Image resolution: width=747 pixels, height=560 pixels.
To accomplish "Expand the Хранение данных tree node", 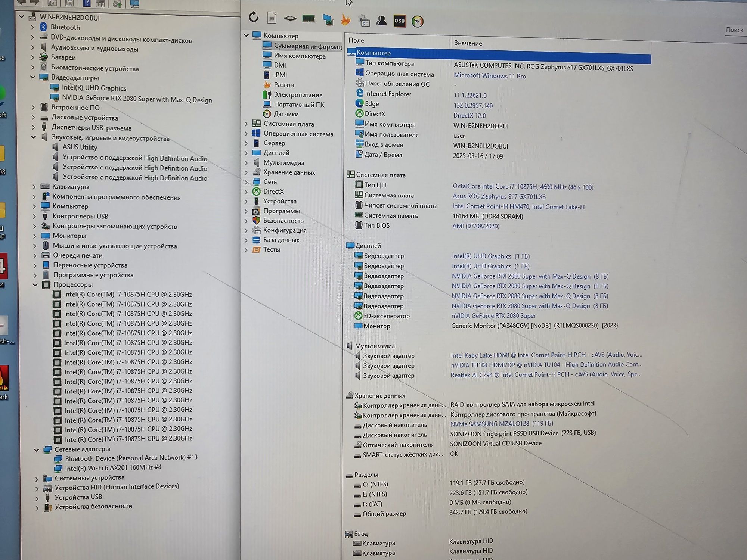I will tap(246, 172).
